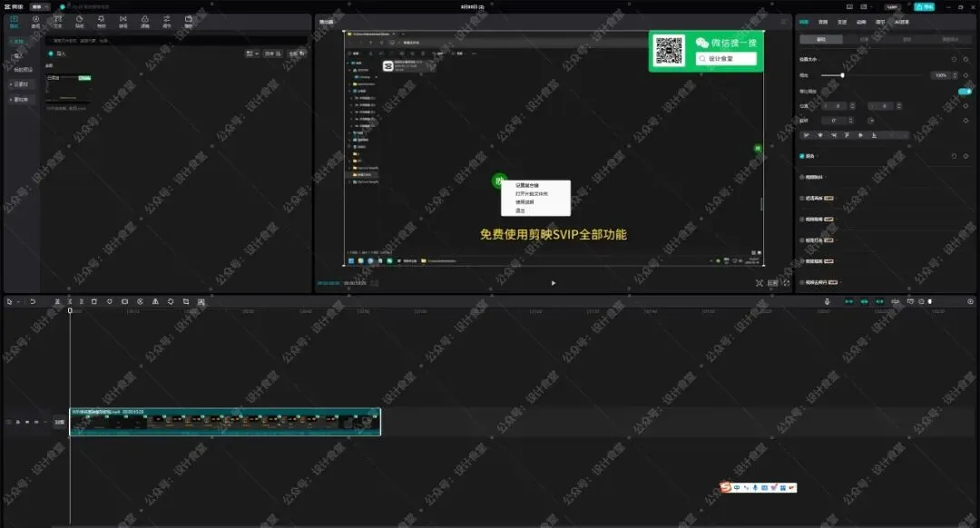Open the view mode dropdown in media panel
The width and height of the screenshot is (980, 528).
point(252,54)
